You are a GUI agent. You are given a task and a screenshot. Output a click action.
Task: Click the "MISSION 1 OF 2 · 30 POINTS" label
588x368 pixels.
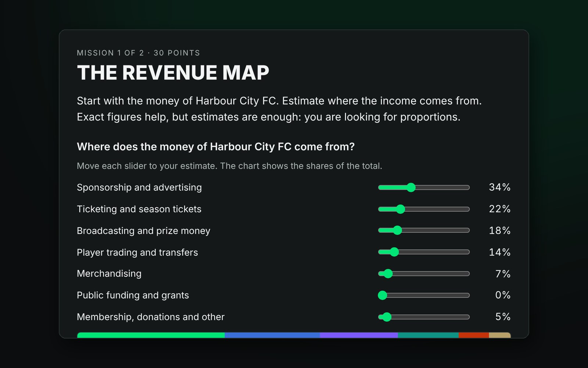coord(139,53)
